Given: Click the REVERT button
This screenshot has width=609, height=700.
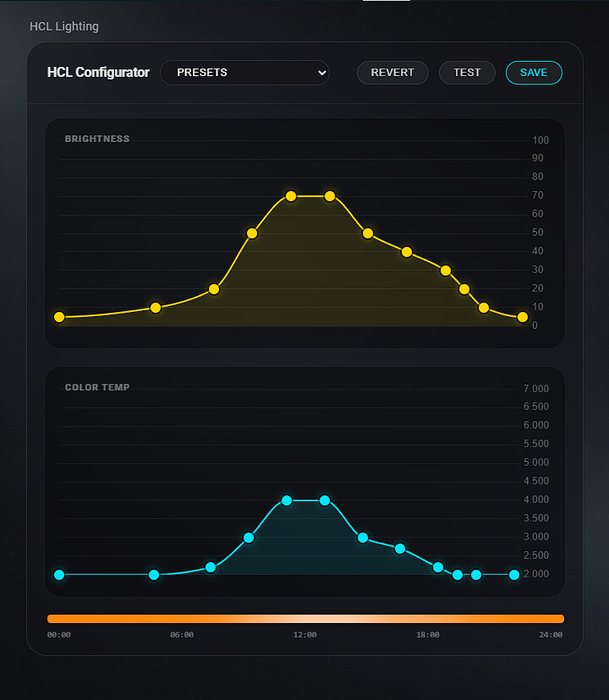Looking at the screenshot, I should [x=392, y=73].
